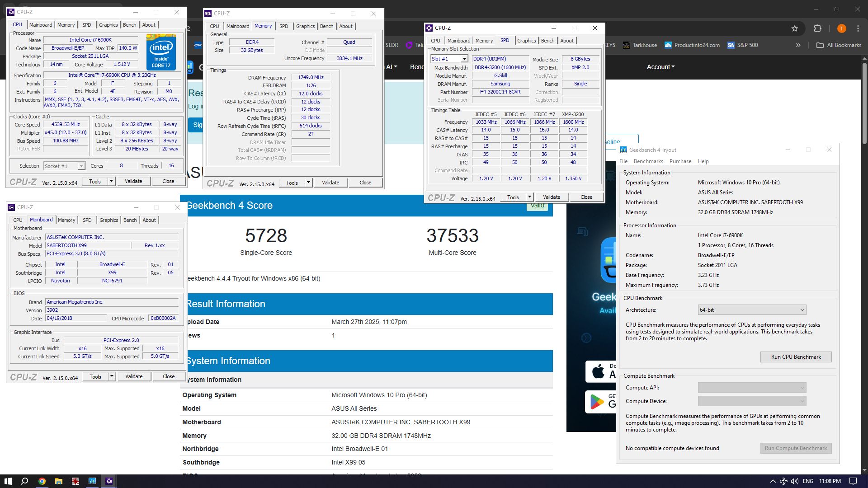Open the Geekbench Architecture 64-bit dropdown

click(x=752, y=310)
